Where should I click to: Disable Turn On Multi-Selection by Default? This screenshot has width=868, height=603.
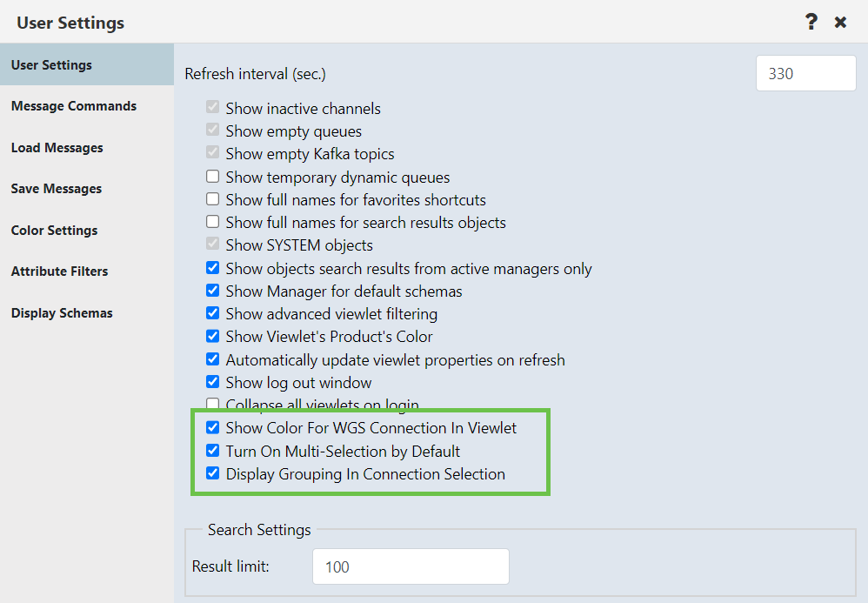[x=212, y=451]
